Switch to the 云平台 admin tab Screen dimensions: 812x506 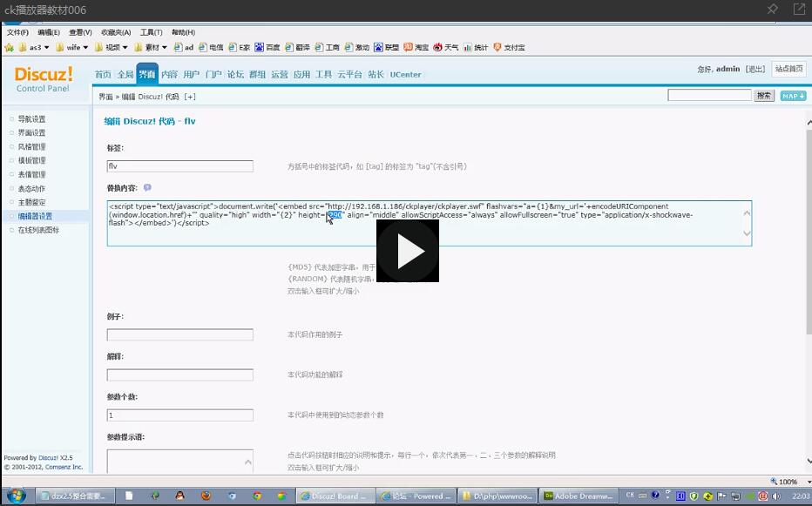(x=349, y=75)
